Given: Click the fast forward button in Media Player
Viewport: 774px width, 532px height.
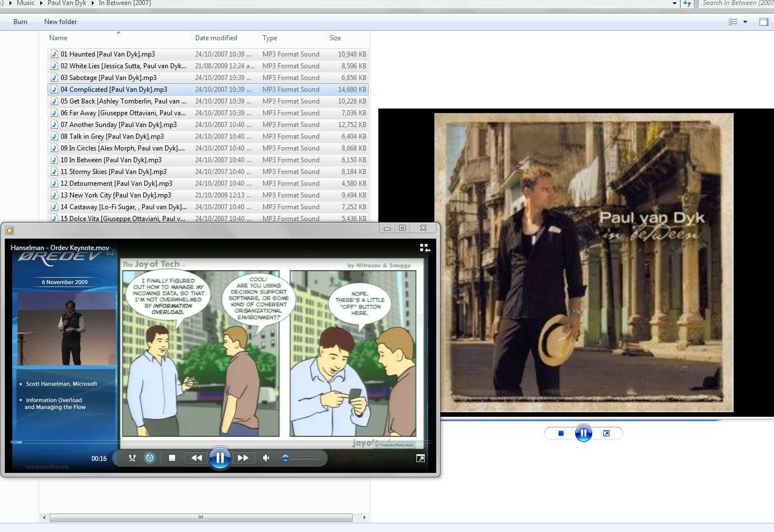Looking at the screenshot, I should tap(243, 458).
